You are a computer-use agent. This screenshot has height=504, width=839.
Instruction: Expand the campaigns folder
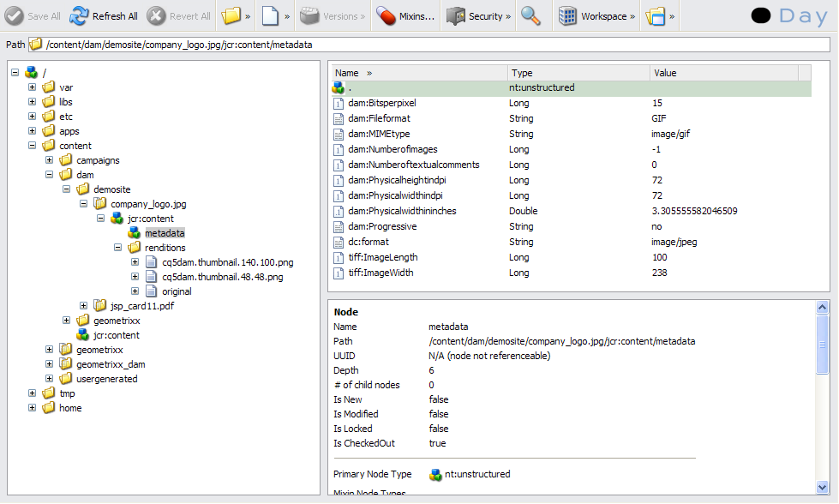(49, 160)
